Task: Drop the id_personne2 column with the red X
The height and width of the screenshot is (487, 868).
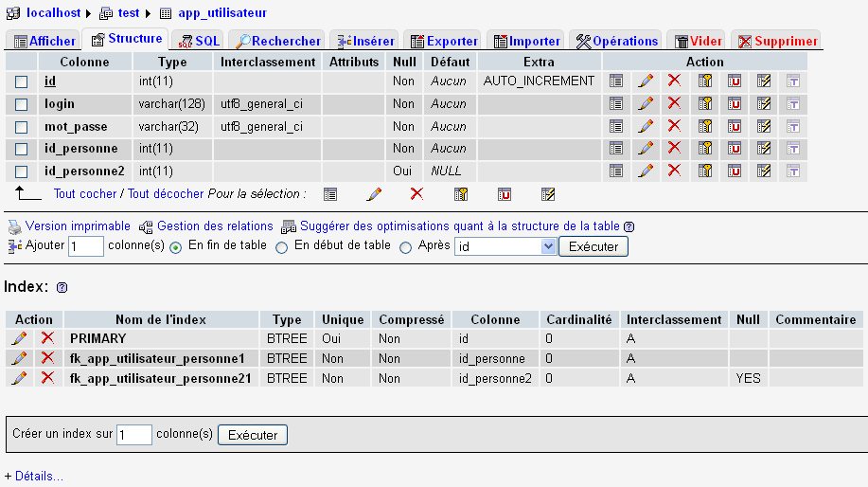Action: click(x=674, y=171)
